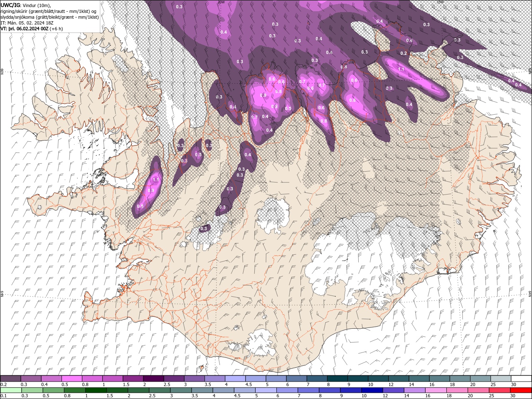The width and height of the screenshot is (532, 399).
Task: Choose the pale grey 25 mm snow scale swatch
Action: (x=500, y=379)
